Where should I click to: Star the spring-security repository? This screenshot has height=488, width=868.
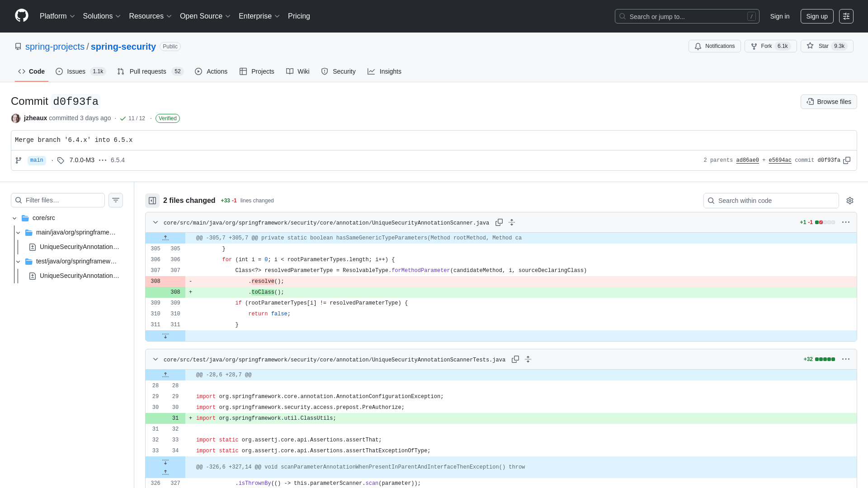827,46
